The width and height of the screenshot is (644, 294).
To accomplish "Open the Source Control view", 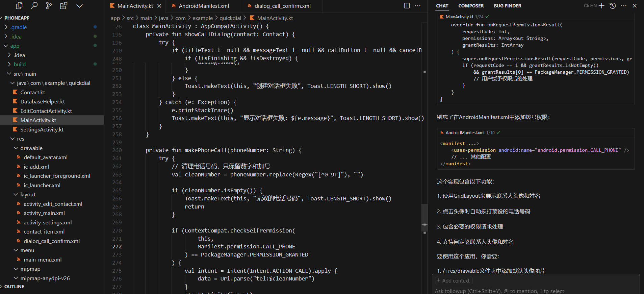I will pos(49,6).
